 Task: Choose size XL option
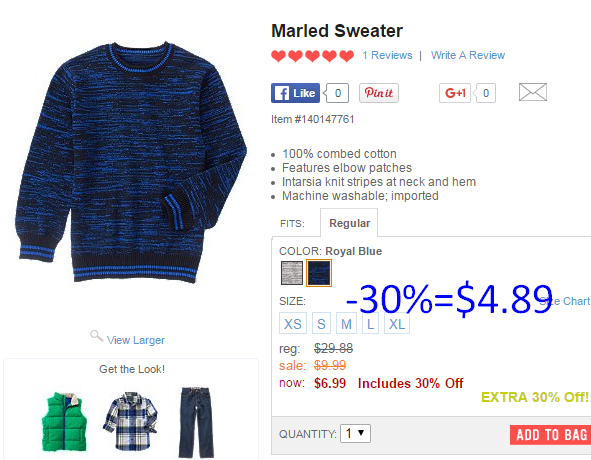397,324
